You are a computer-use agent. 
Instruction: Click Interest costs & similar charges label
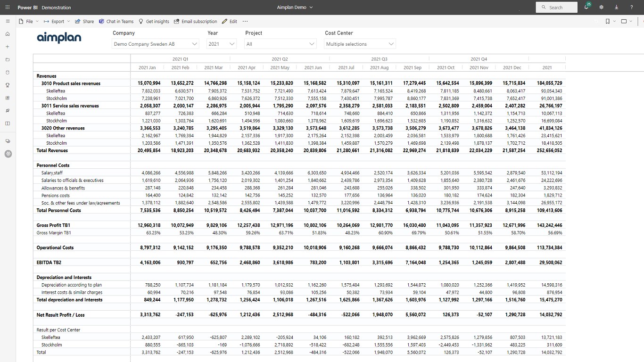pyautogui.click(x=72, y=293)
